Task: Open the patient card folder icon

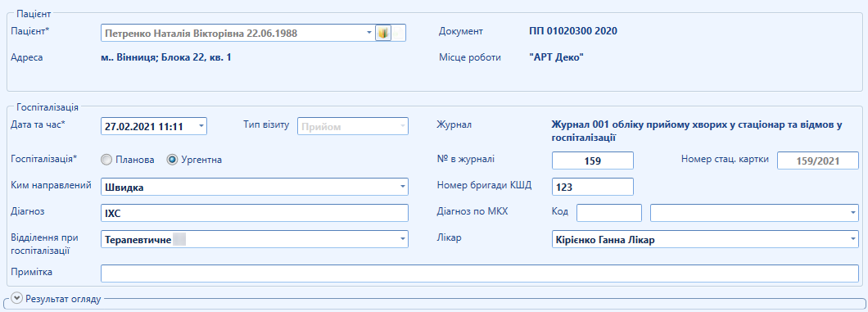Action: click(x=383, y=33)
